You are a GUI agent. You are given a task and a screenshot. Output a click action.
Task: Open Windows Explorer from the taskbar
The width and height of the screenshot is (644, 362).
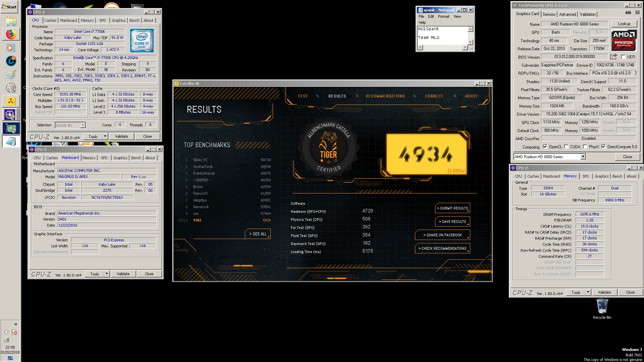(x=11, y=21)
